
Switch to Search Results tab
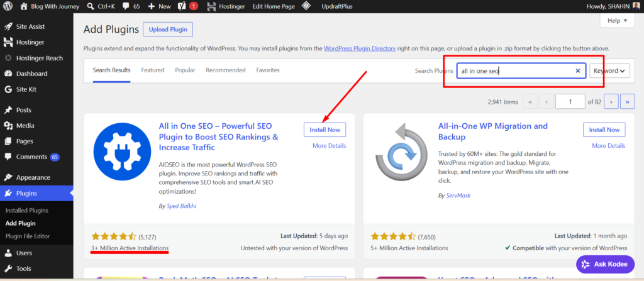(112, 70)
